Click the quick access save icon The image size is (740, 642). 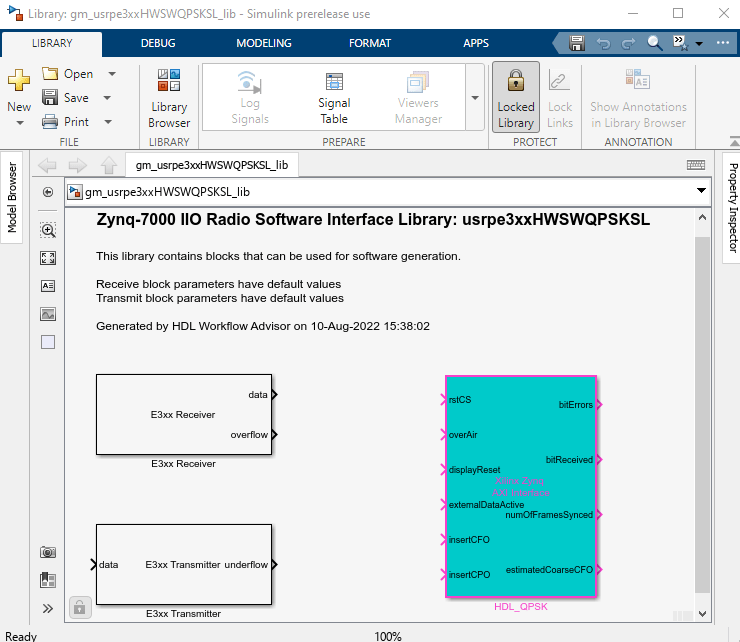[x=577, y=43]
